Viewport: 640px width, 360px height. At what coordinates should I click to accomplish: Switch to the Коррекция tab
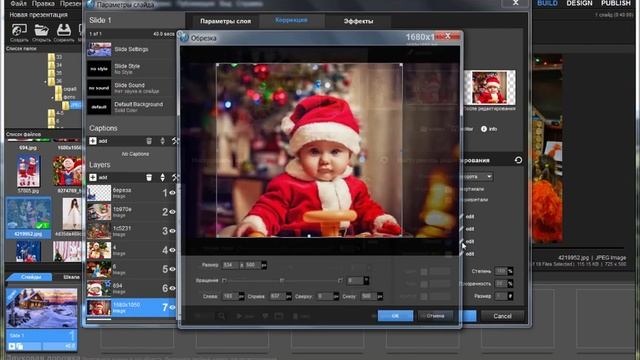291,20
